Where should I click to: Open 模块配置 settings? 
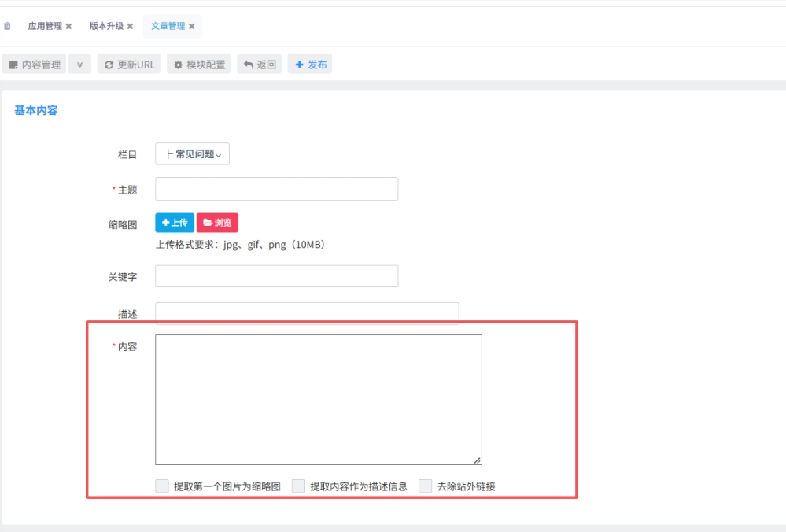click(x=199, y=65)
